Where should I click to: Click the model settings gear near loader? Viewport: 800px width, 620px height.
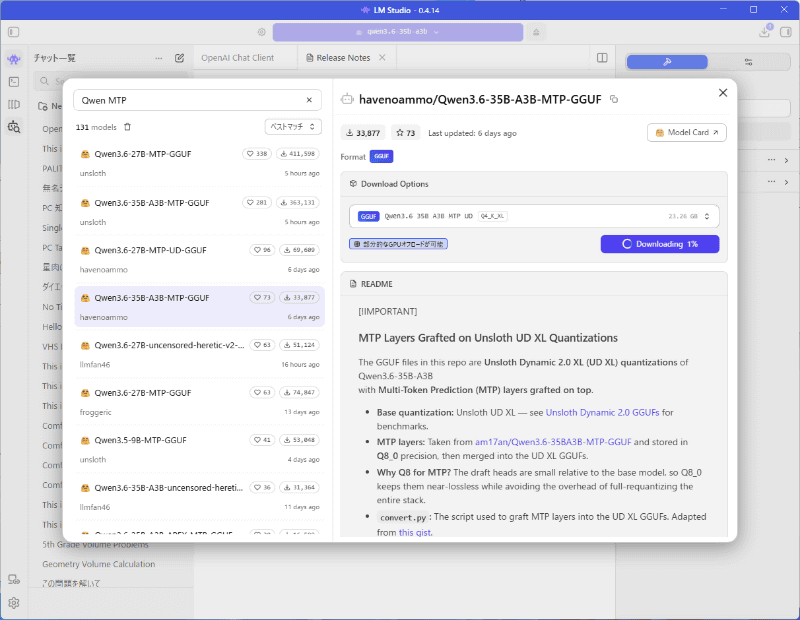pos(261,32)
